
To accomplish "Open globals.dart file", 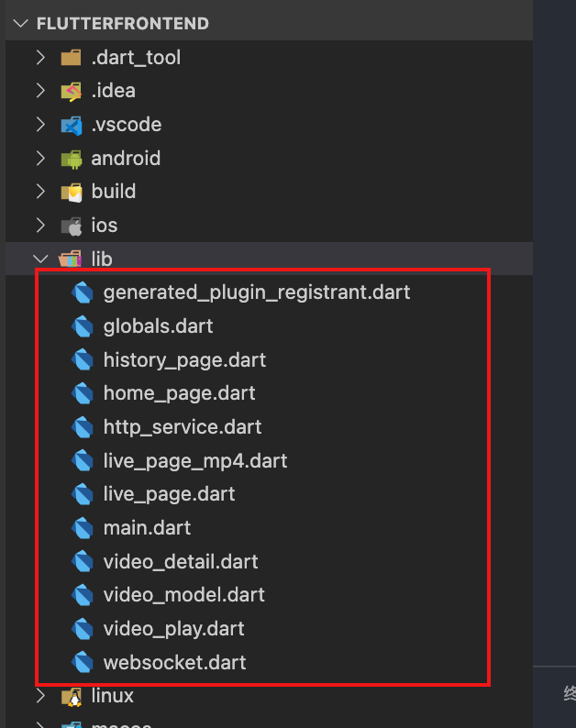I will click(158, 326).
